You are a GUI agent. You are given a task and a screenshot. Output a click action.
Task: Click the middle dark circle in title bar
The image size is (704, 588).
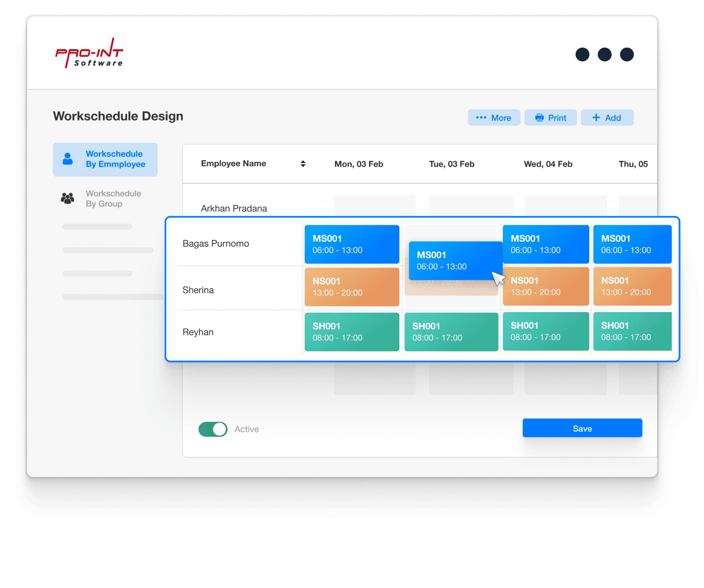click(x=604, y=54)
